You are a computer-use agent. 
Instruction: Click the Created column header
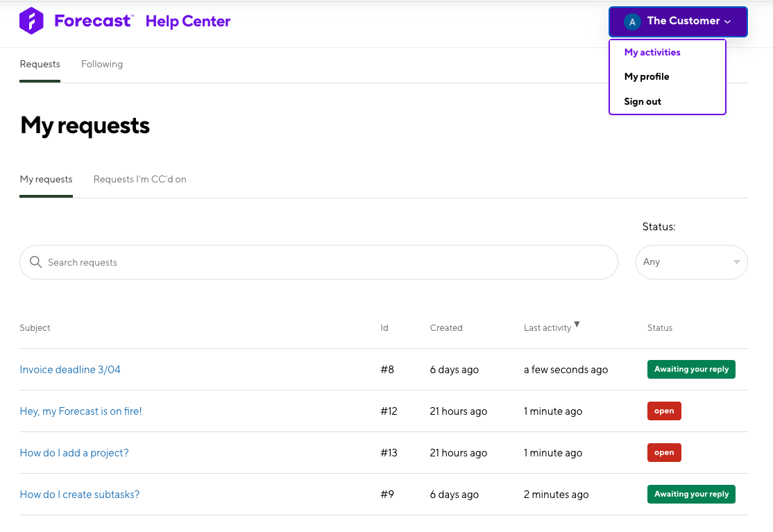click(446, 327)
